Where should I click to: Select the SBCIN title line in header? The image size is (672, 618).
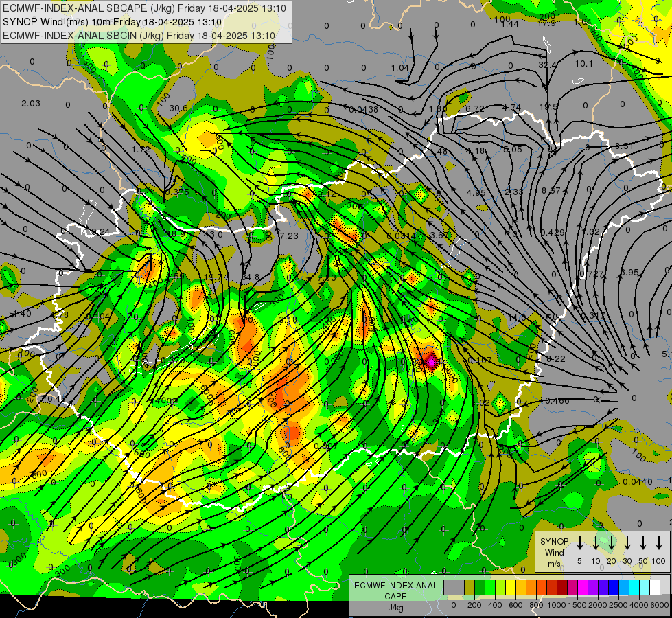[x=139, y=36]
